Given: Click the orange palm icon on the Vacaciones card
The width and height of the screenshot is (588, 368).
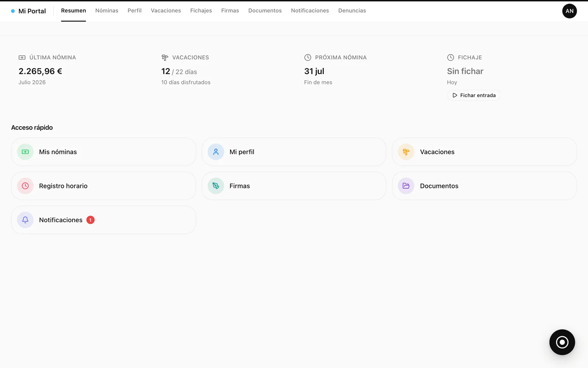Looking at the screenshot, I should click(x=406, y=152).
